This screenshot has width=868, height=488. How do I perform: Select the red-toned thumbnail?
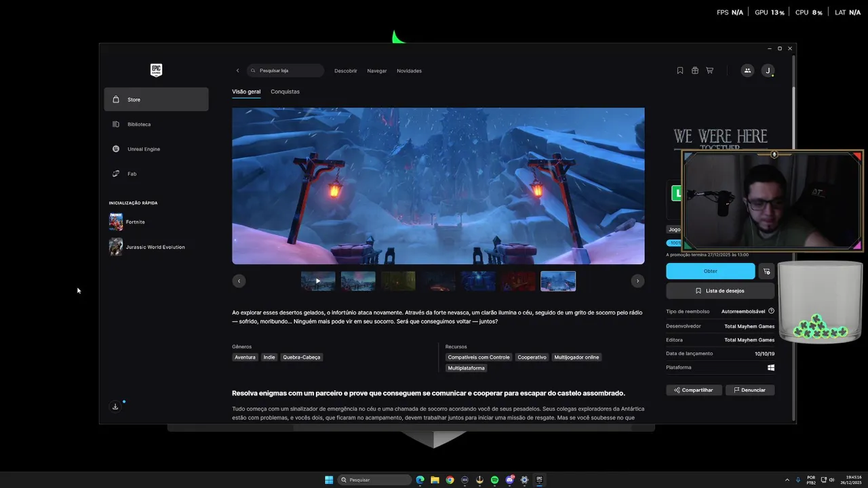click(518, 281)
